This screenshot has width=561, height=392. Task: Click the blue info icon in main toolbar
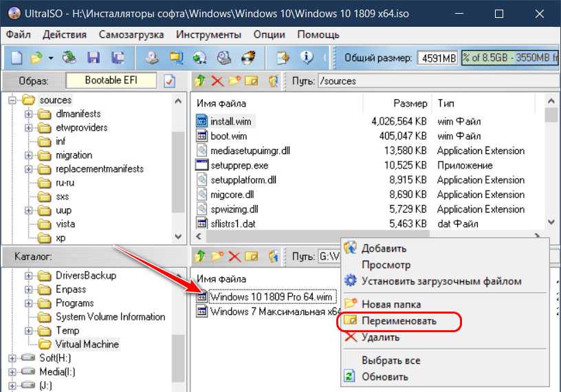point(307,58)
